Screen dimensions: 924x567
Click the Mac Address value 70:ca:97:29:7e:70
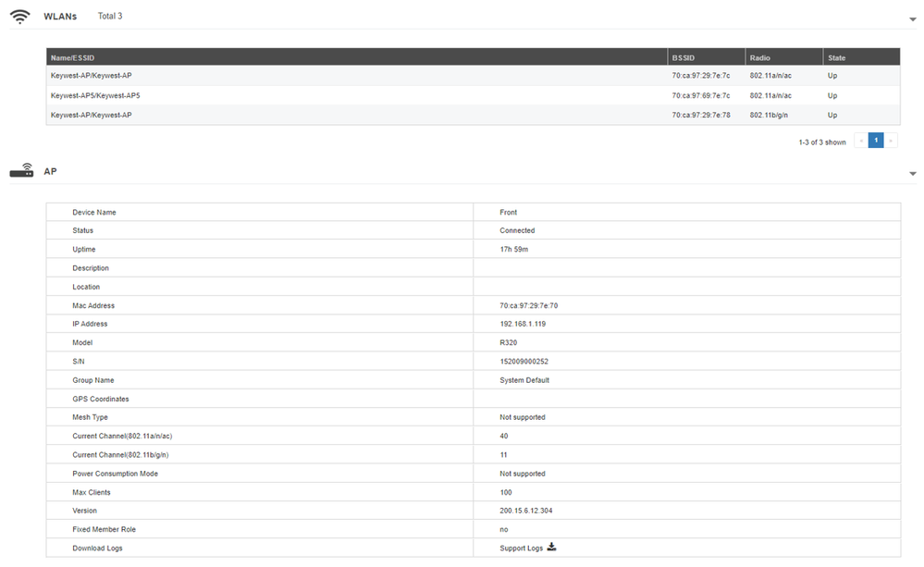(x=529, y=305)
